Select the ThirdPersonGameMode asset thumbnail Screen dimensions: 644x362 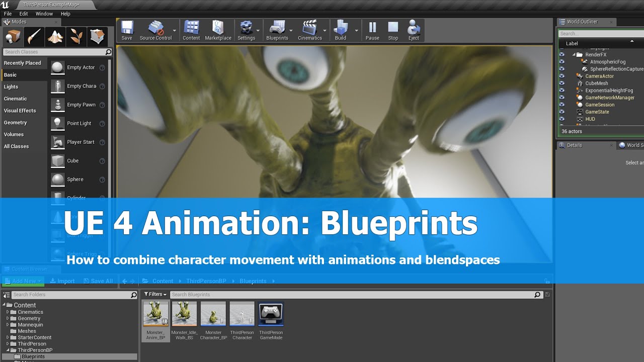tap(271, 314)
